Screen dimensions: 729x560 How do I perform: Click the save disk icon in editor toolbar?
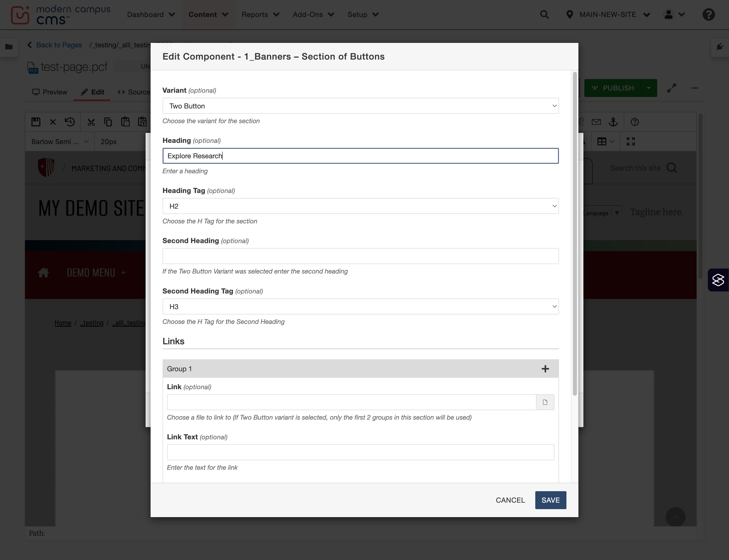pos(36,122)
